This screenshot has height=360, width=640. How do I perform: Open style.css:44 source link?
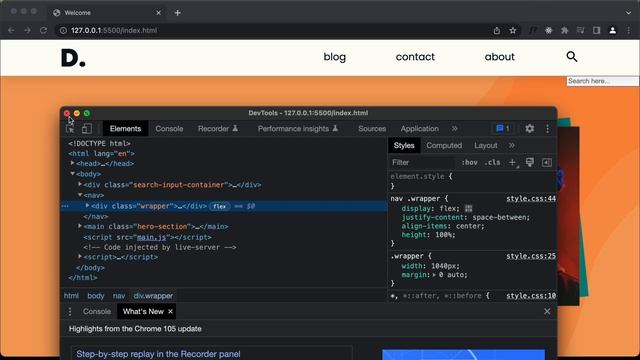531,199
